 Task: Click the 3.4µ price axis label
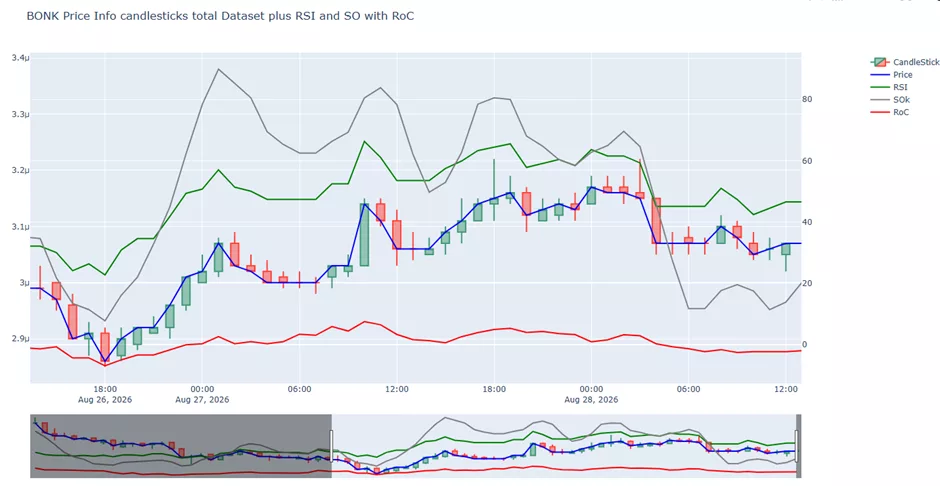(x=19, y=58)
